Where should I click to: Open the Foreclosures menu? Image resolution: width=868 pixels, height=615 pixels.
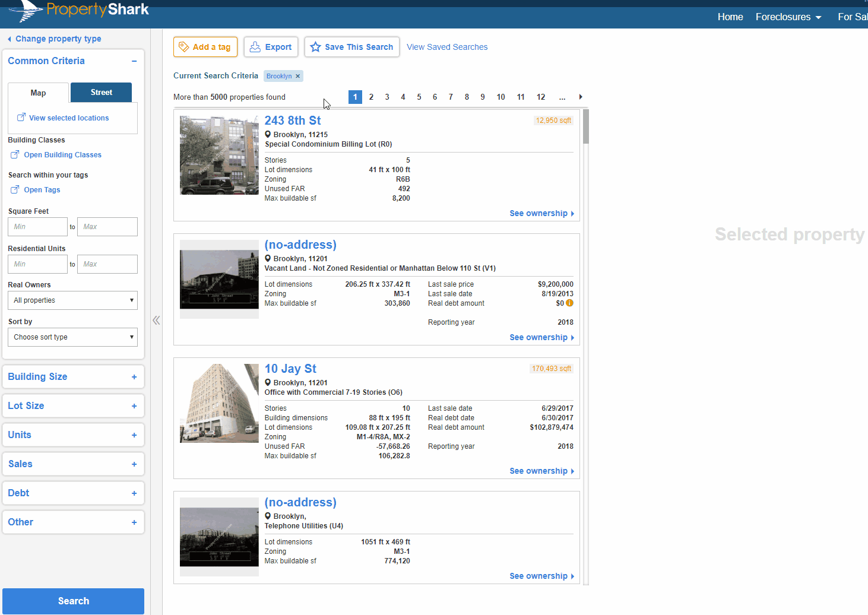(x=788, y=17)
